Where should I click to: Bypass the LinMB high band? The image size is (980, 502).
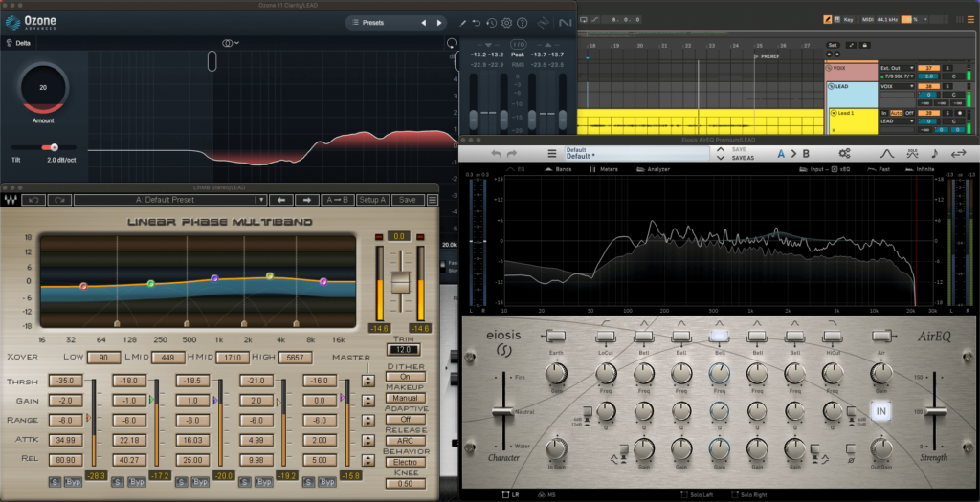click(x=327, y=481)
